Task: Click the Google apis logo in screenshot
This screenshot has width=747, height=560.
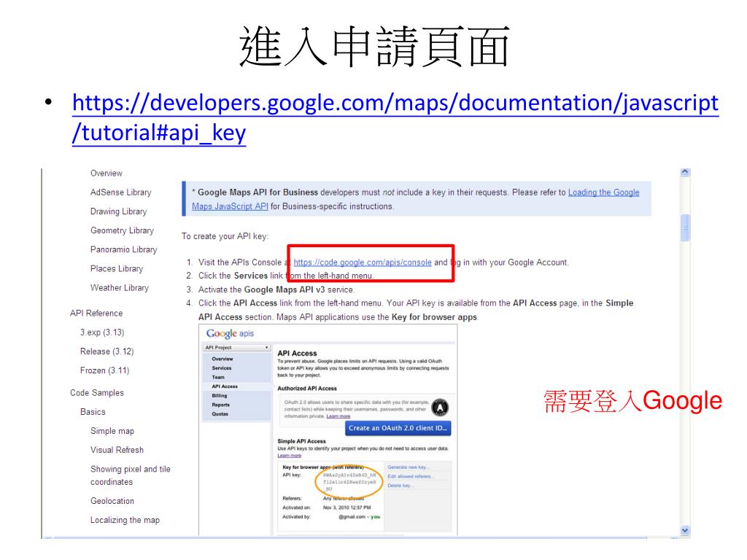Action: 230,333
